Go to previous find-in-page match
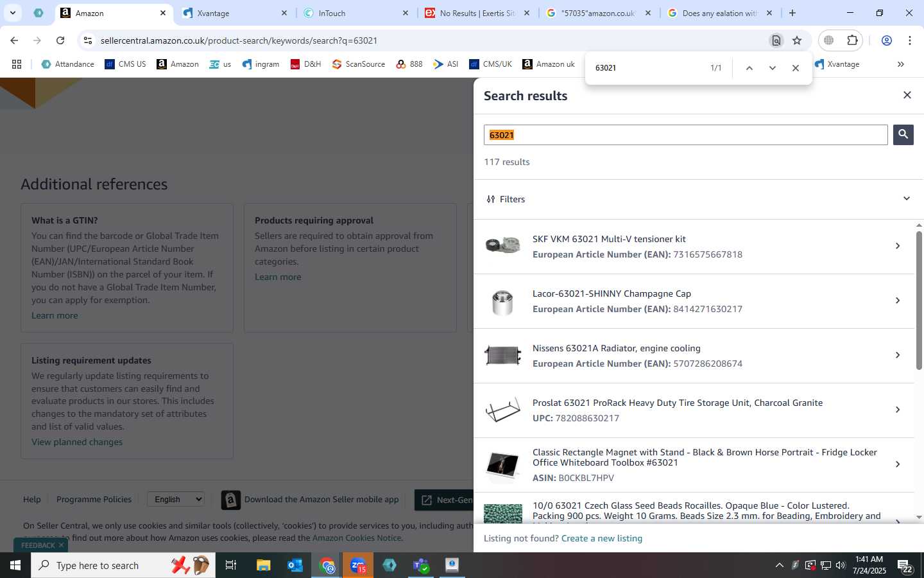The width and height of the screenshot is (924, 578). coord(749,68)
